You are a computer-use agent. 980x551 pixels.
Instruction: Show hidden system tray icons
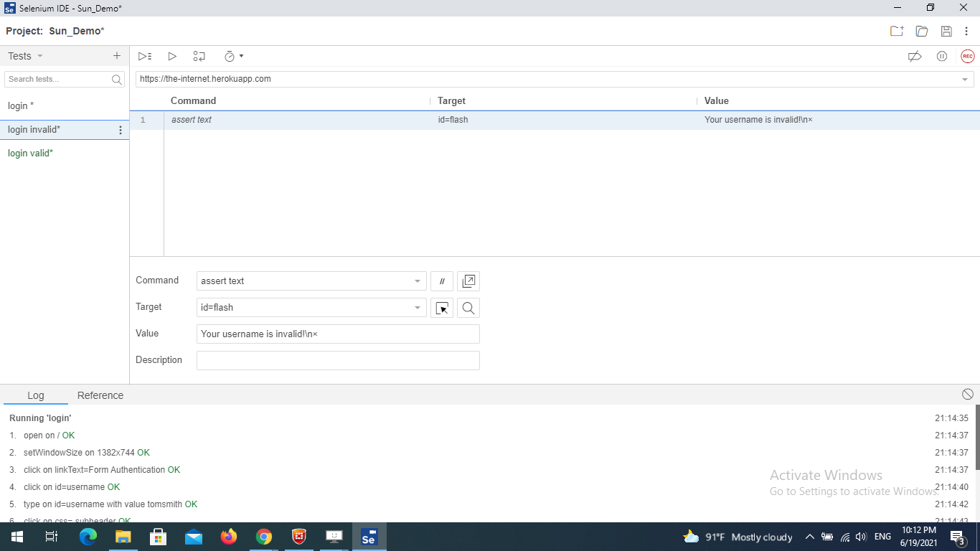[x=810, y=537]
